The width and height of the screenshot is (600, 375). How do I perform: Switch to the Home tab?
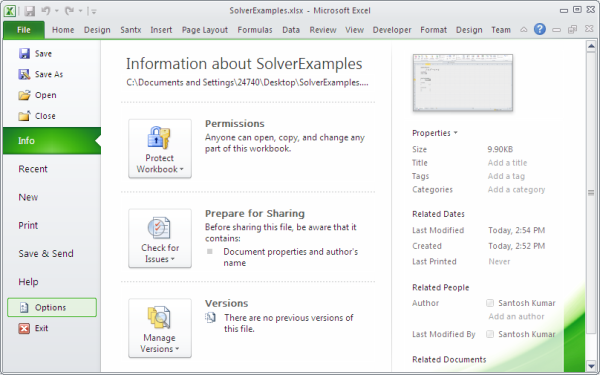coord(63,30)
